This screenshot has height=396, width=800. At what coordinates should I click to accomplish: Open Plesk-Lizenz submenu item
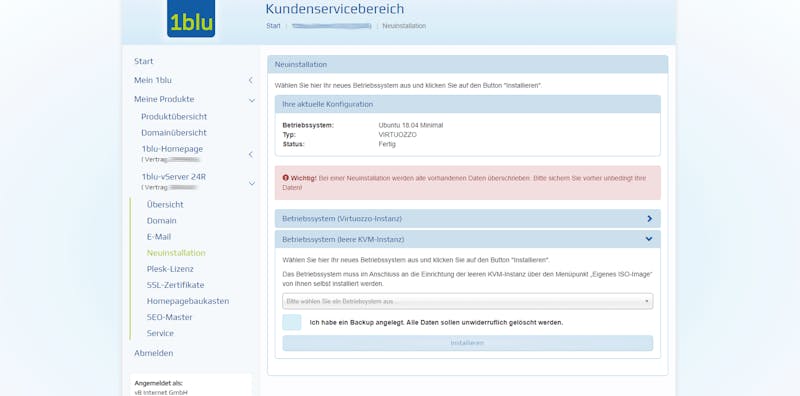pyautogui.click(x=170, y=269)
